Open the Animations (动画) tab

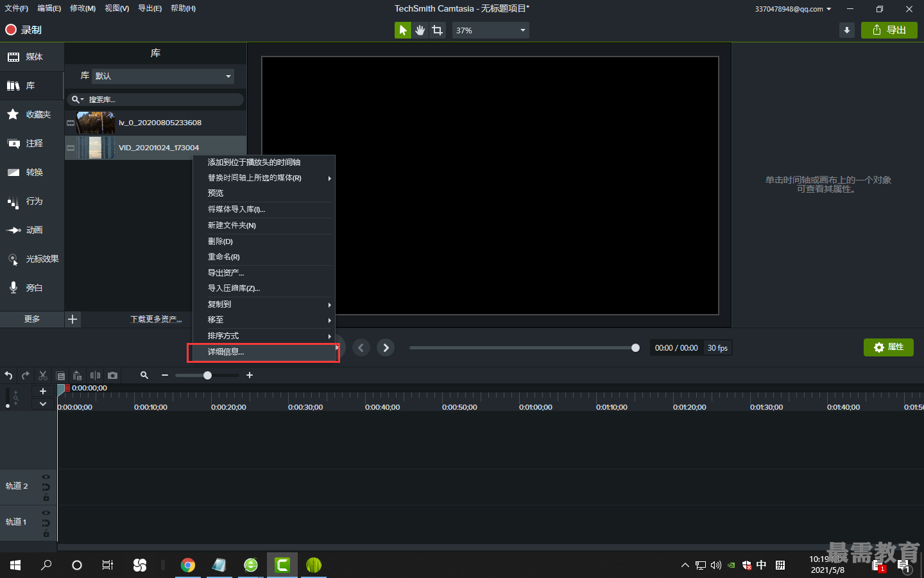31,230
